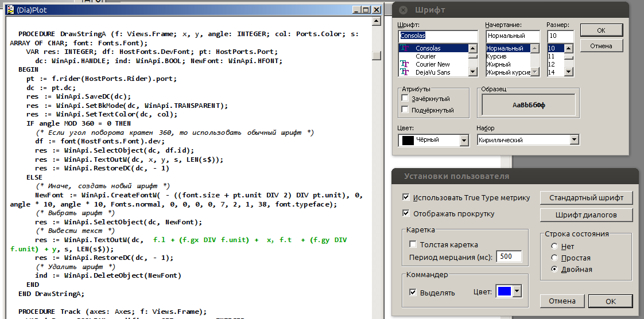644x319 pixels.
Task: Expand the Набор Кириллический dropdown
Action: tap(574, 140)
